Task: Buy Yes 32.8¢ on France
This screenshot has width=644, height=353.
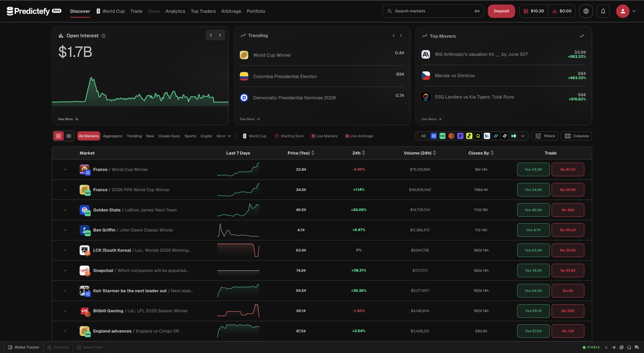Action: (533, 169)
